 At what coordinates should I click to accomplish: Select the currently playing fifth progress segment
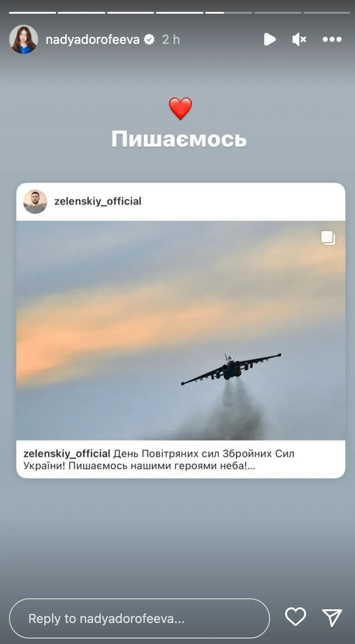229,12
